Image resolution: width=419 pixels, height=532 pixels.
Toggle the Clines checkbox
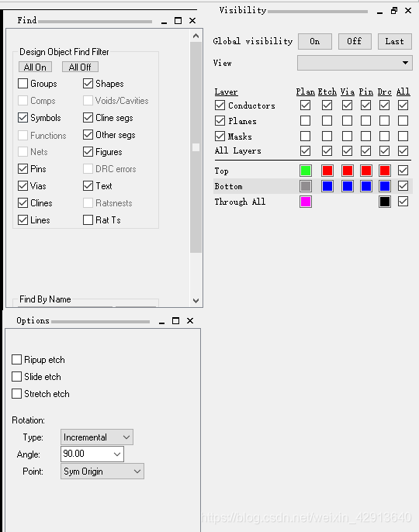pyautogui.click(x=23, y=203)
